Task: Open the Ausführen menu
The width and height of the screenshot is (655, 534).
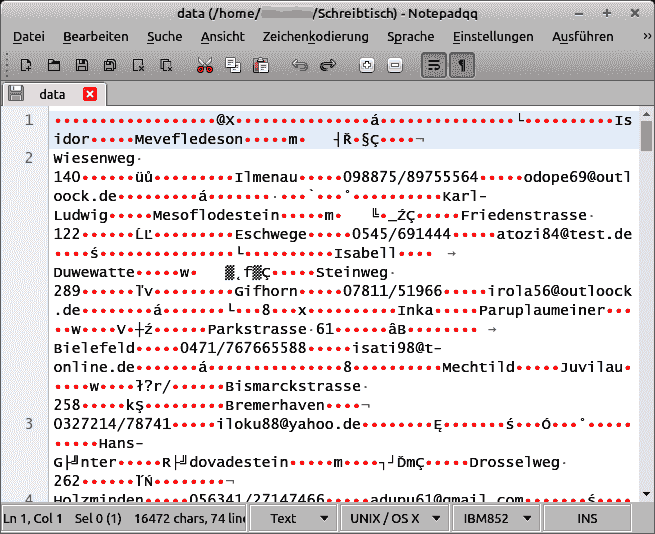Action: point(583,37)
